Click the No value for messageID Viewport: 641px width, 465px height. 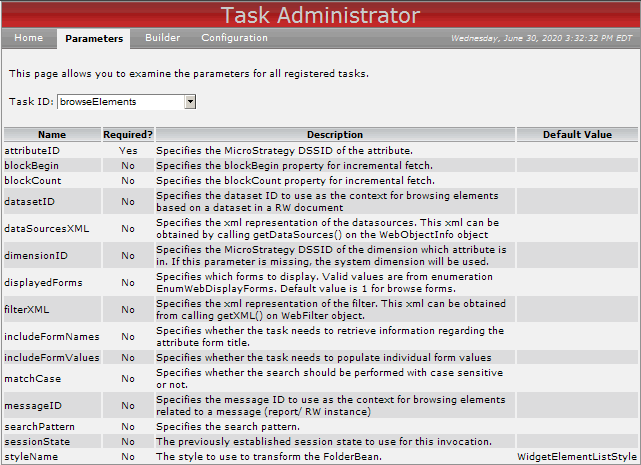[128, 406]
